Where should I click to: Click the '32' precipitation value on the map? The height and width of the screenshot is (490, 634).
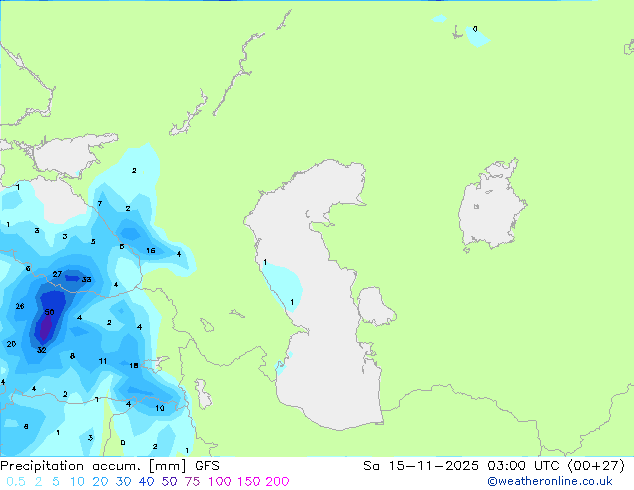(x=42, y=350)
